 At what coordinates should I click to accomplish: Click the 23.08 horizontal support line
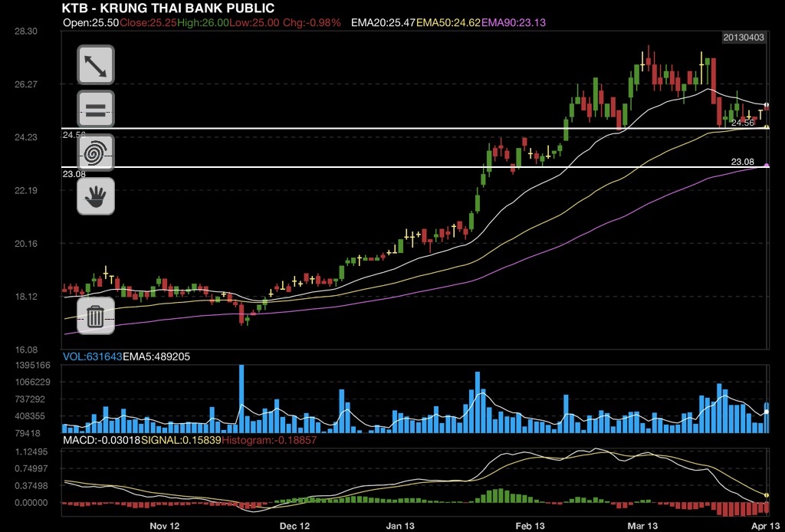click(415, 166)
